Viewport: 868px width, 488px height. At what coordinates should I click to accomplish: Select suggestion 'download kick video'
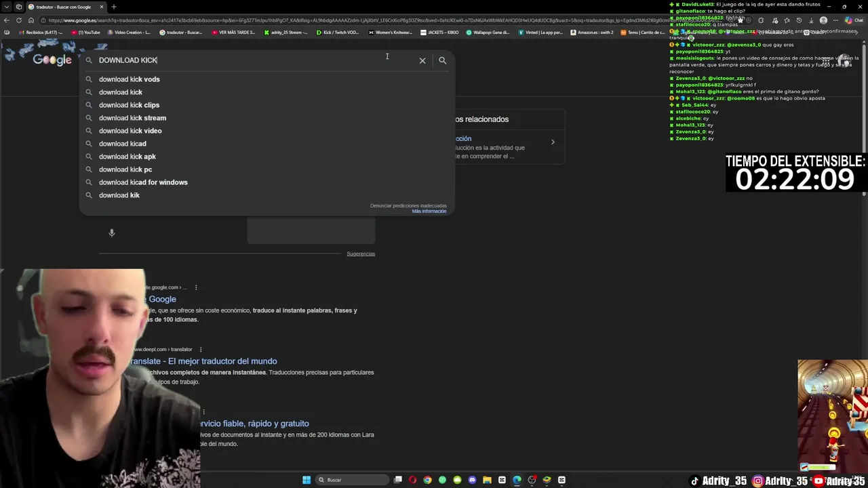coord(267,131)
